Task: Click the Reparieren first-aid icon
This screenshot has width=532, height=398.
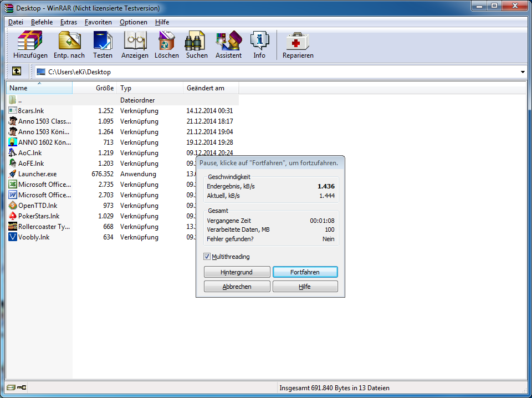Action: pyautogui.click(x=298, y=42)
